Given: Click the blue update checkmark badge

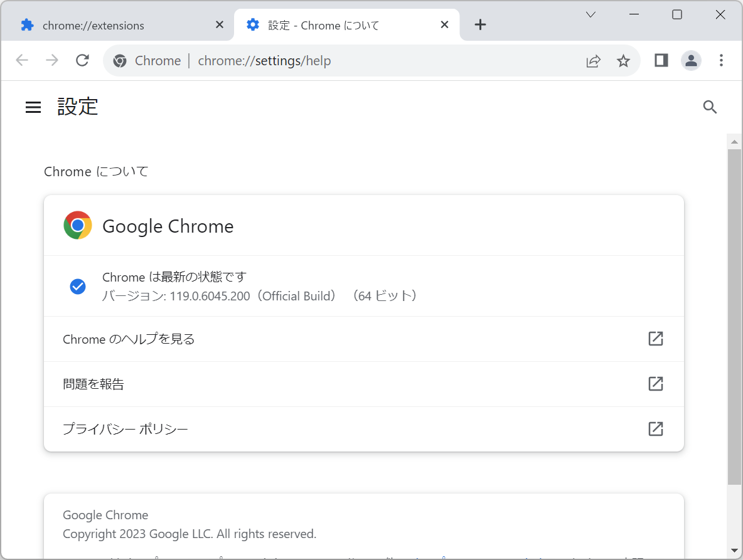Looking at the screenshot, I should coord(77,286).
